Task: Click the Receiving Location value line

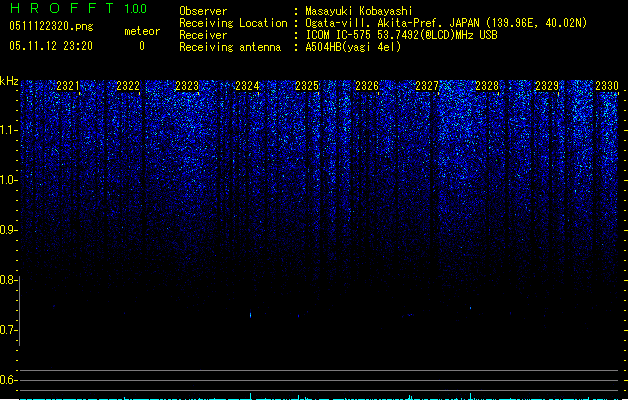Action: click(446, 23)
